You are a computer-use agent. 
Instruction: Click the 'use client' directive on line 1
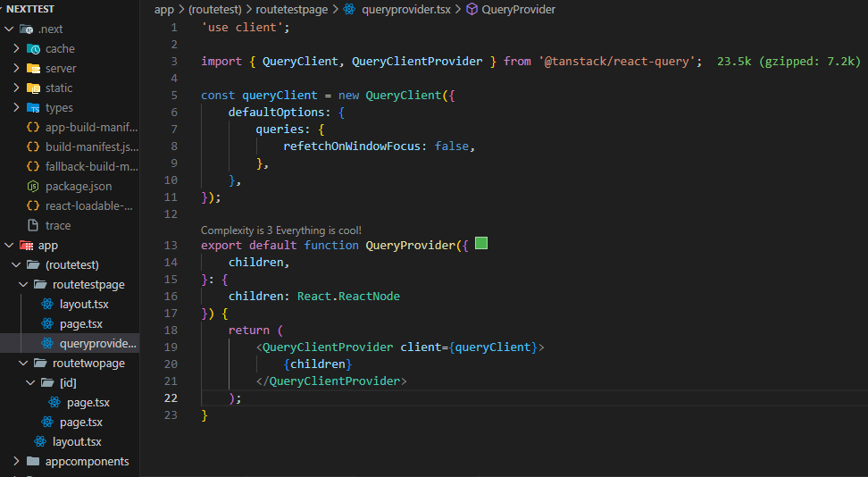tap(243, 27)
